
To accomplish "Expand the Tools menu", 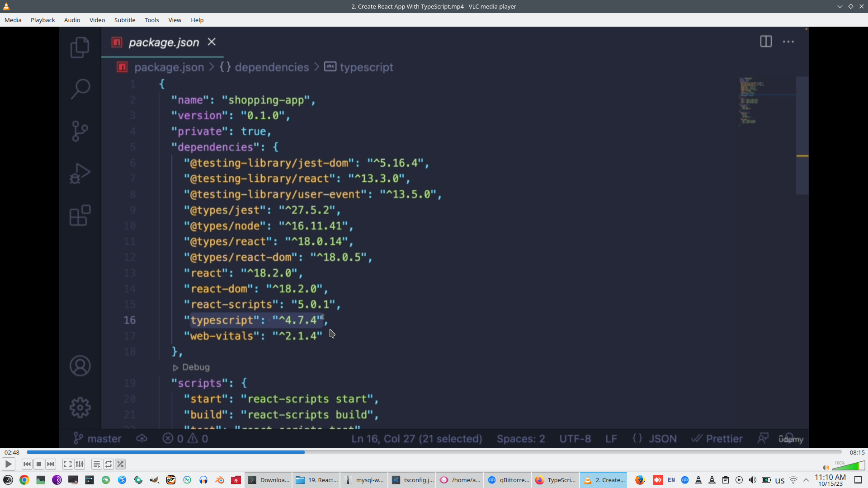I will (x=151, y=20).
